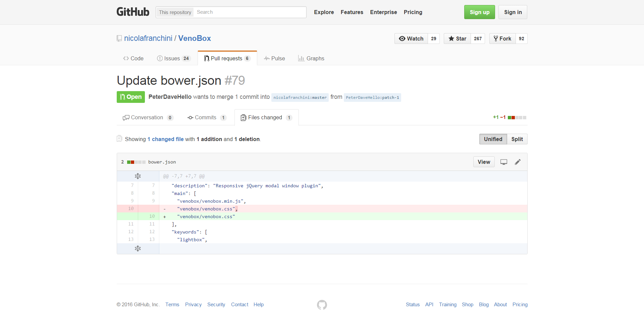Open Features in the top navigation
Viewport: 644px width, 325px height.
pyautogui.click(x=352, y=12)
